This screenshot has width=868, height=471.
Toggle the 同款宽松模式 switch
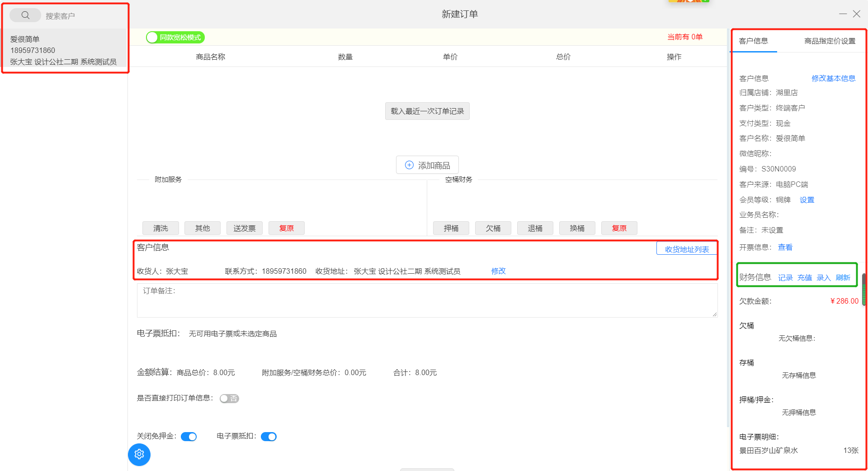pyautogui.click(x=175, y=38)
